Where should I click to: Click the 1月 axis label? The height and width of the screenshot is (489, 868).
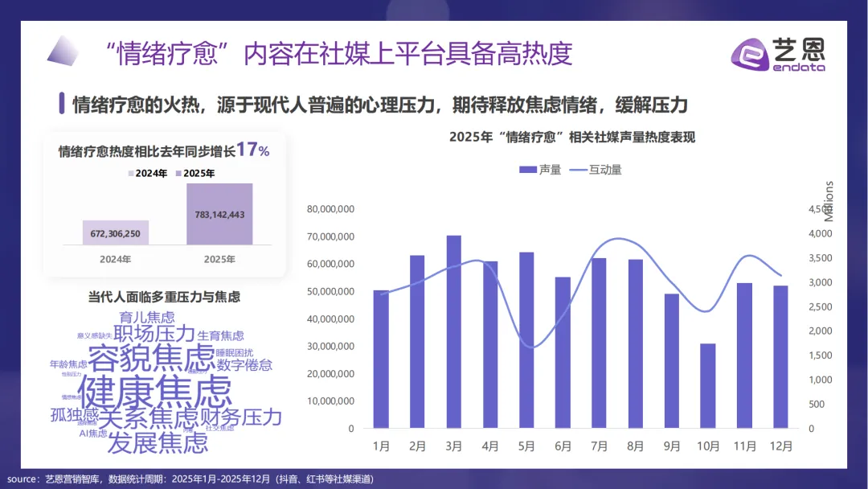pyautogui.click(x=382, y=446)
